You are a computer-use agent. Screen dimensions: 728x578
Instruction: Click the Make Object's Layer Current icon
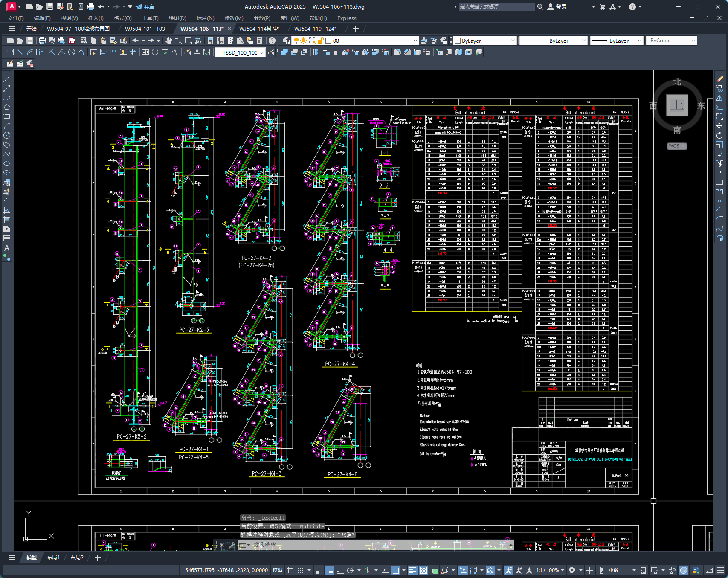(x=424, y=41)
